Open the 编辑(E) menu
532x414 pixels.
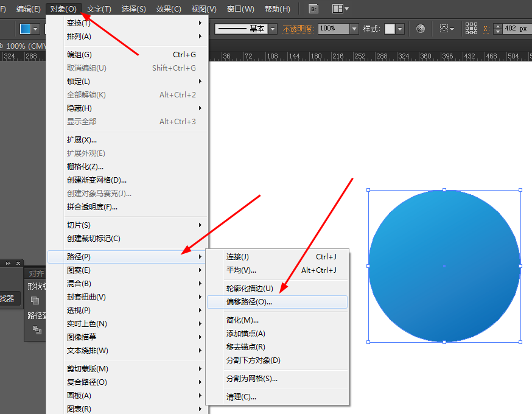pyautogui.click(x=29, y=9)
